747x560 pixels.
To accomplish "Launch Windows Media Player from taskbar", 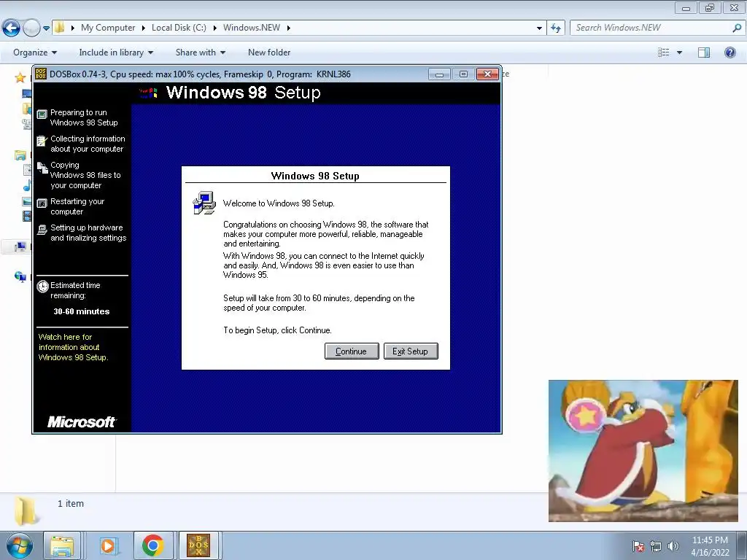I will coord(108,545).
